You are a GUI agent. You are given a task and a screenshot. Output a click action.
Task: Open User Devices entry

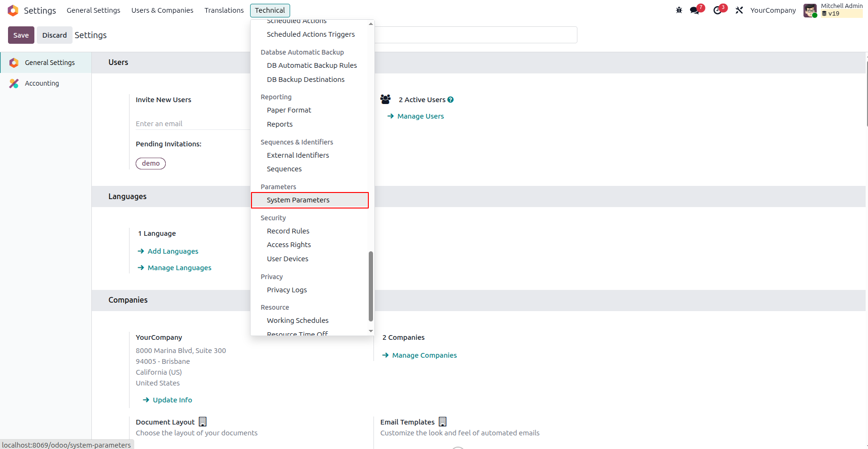287,259
